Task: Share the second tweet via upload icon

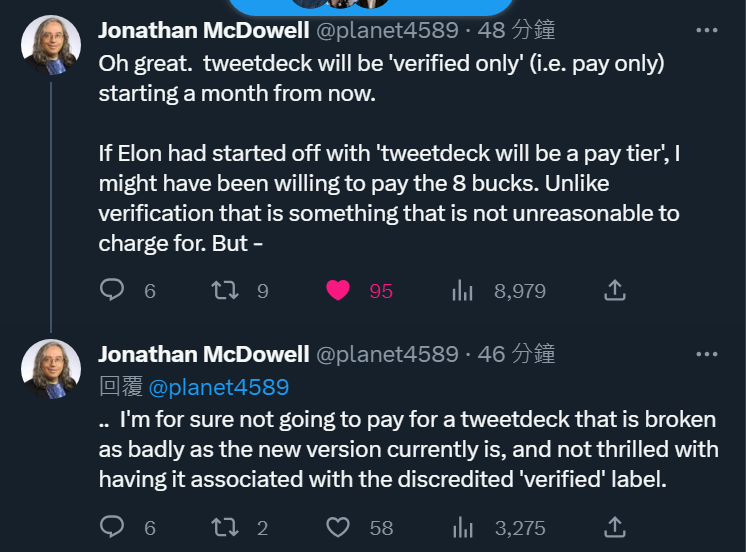Action: point(615,527)
